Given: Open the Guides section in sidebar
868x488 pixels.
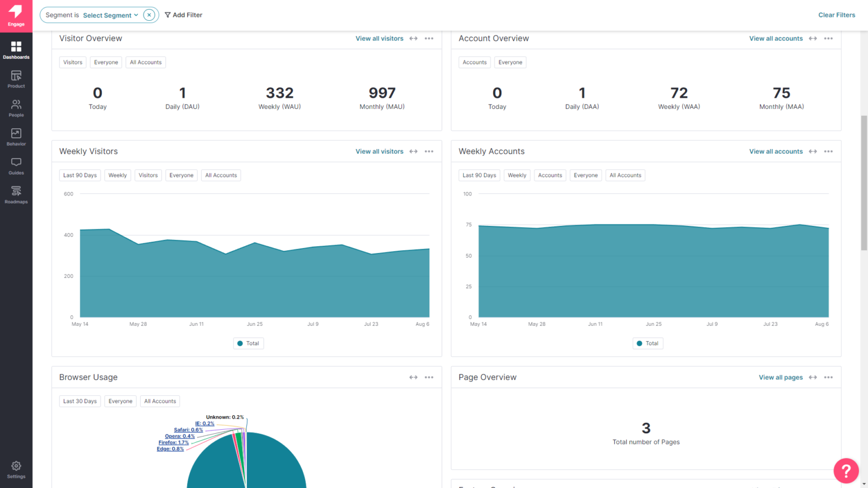Looking at the screenshot, I should (16, 165).
